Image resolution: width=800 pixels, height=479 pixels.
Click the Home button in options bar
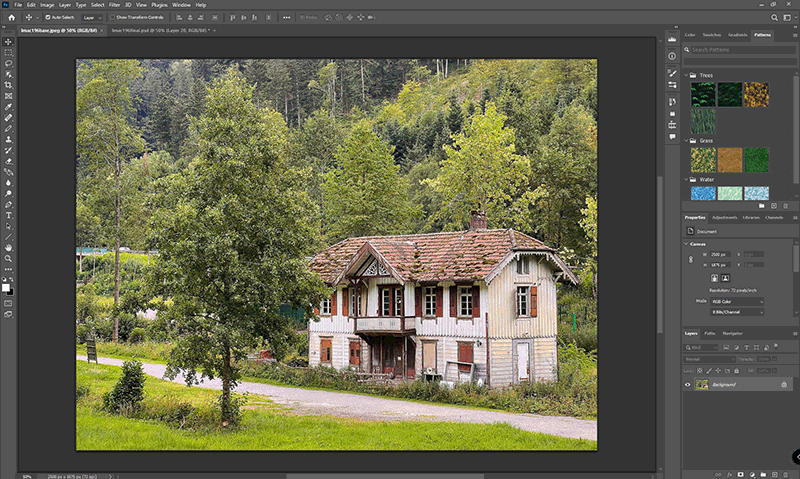coord(11,17)
